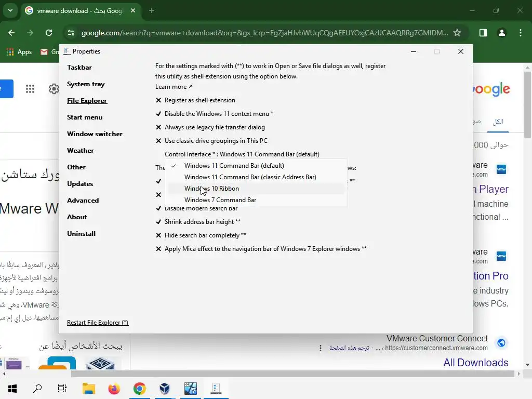
Task: Toggle Shrink address bar height
Action: point(198,222)
